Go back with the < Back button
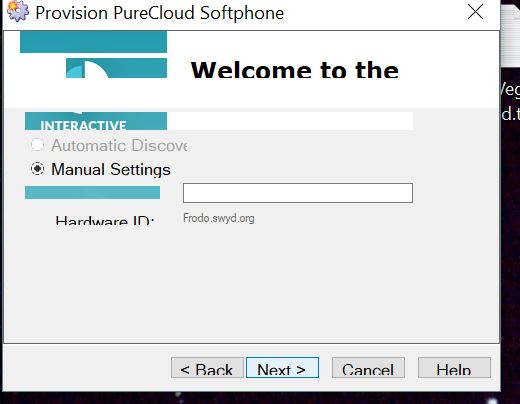This screenshot has height=404, width=520. [x=207, y=368]
